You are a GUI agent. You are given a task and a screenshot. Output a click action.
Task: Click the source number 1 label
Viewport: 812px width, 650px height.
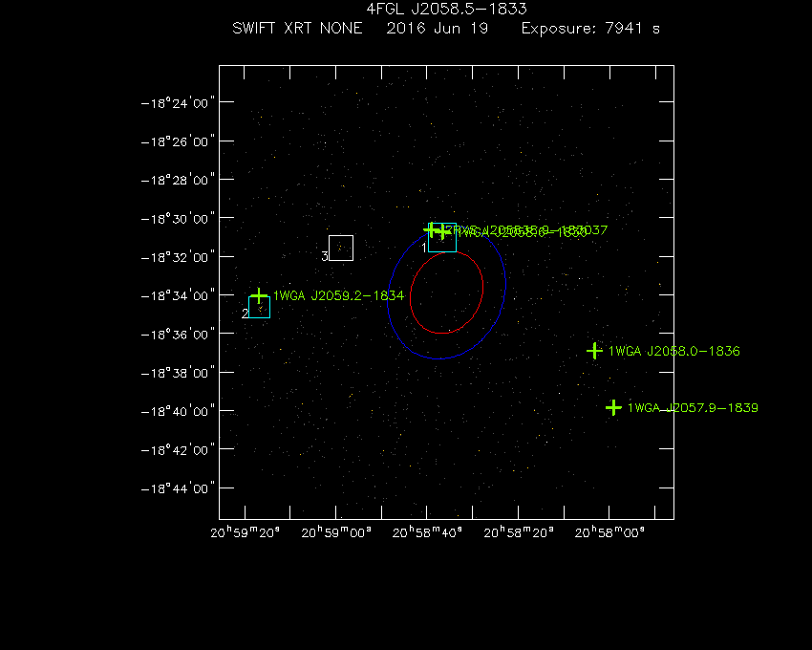pos(424,248)
